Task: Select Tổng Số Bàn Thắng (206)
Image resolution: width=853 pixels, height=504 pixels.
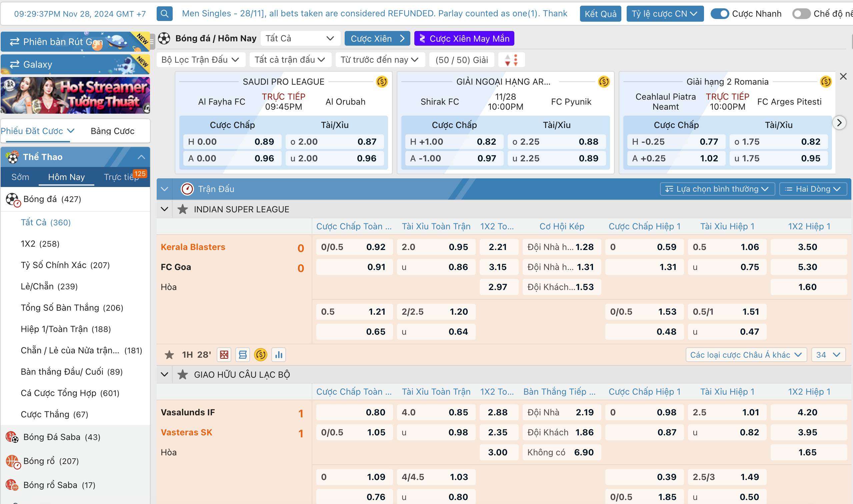Action: (x=72, y=308)
